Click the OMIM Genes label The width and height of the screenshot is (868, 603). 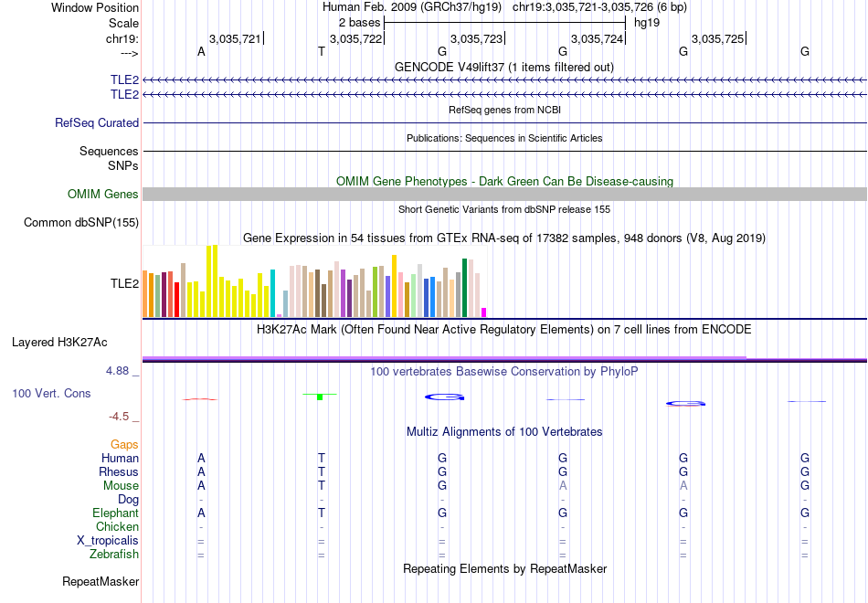click(x=102, y=194)
